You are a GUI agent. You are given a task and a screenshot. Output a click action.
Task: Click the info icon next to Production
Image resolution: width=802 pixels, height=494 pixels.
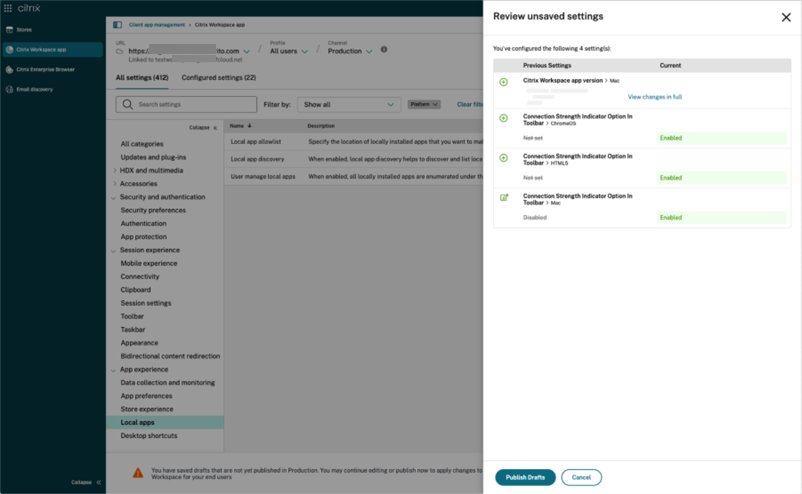[384, 50]
